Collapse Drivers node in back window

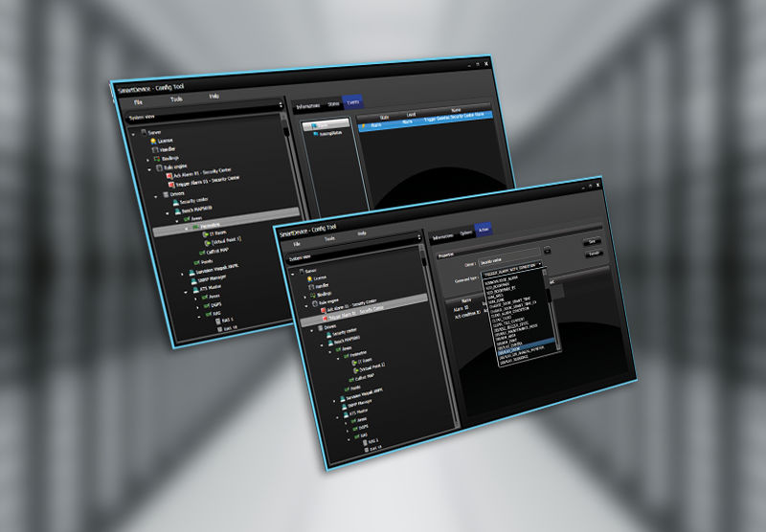click(156, 196)
